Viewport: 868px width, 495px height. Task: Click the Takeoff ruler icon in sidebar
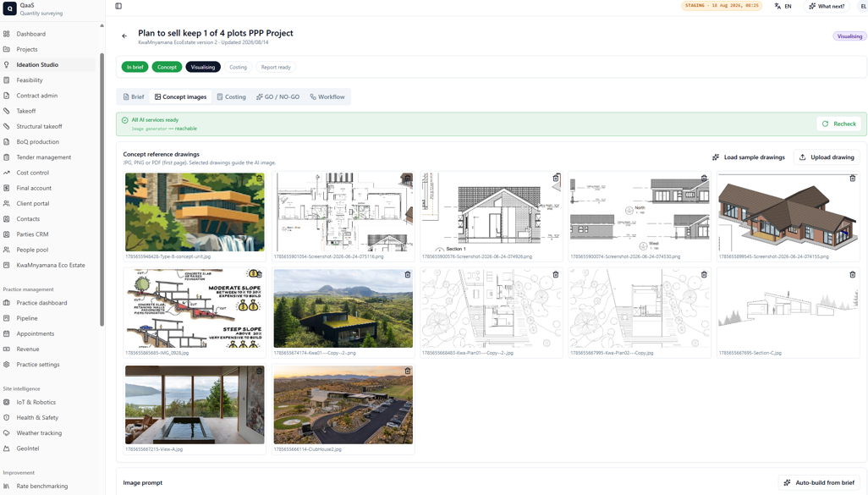[x=7, y=111]
